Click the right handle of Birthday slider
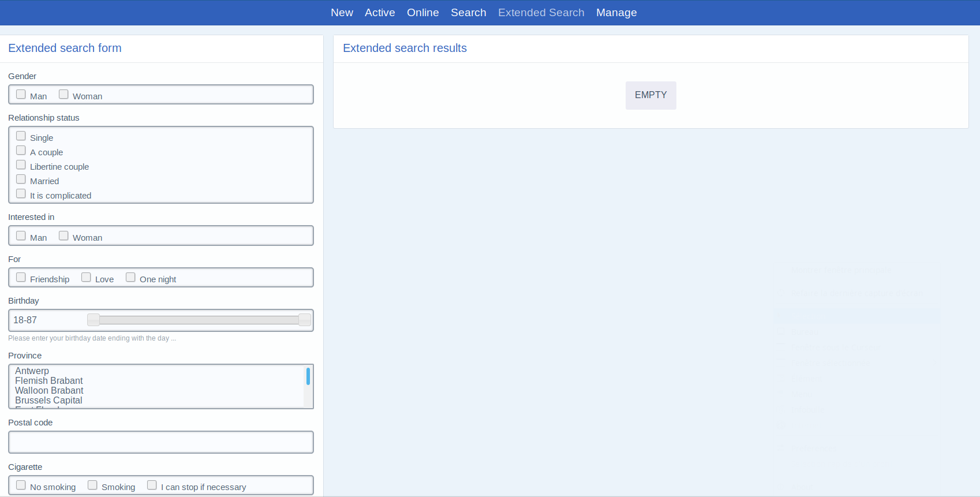 pos(305,320)
